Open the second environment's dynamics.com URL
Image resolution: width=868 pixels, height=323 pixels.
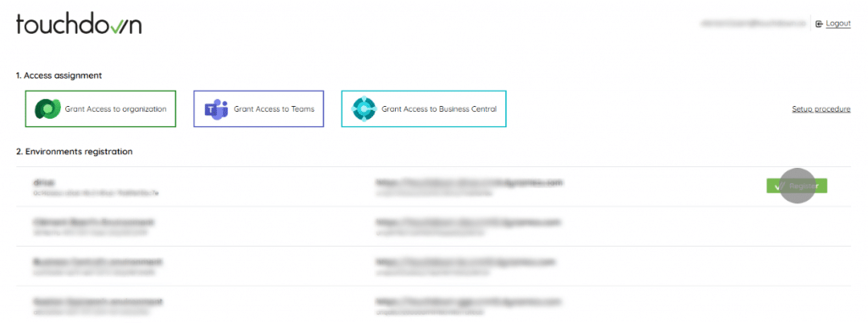tap(468, 222)
